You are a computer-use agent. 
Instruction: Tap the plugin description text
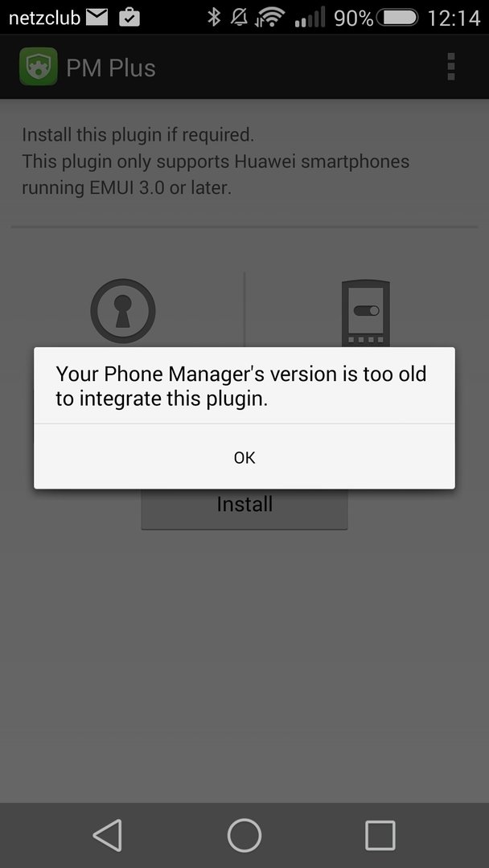tap(216, 161)
